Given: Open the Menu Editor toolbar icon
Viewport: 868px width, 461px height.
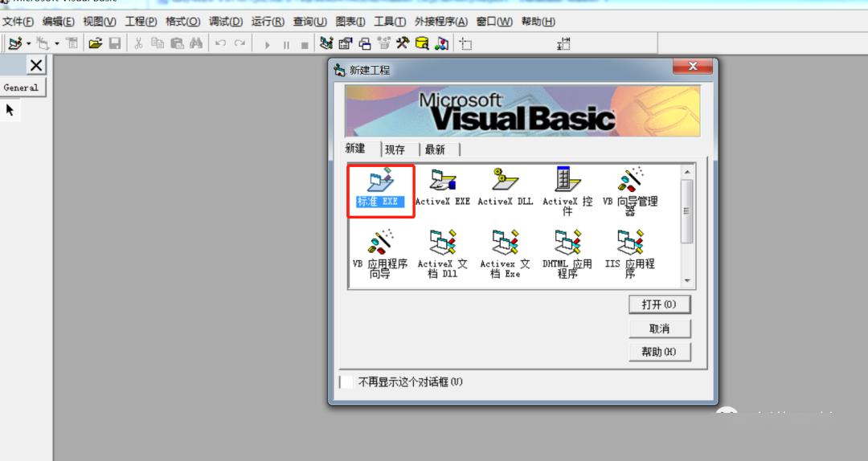Looking at the screenshot, I should click(x=72, y=43).
